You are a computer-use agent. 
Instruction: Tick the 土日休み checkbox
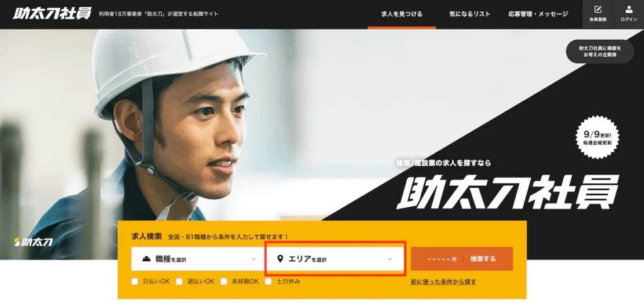click(268, 281)
